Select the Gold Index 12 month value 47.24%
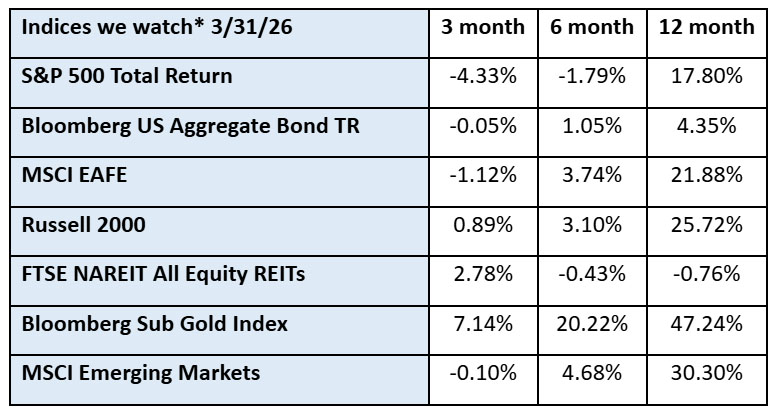The width and height of the screenshot is (782, 418). click(x=706, y=324)
